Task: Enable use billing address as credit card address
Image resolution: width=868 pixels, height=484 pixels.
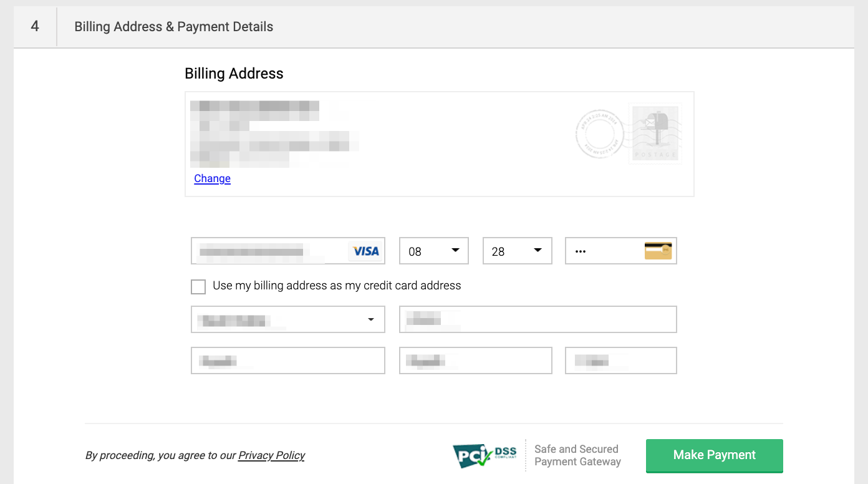Action: click(198, 286)
